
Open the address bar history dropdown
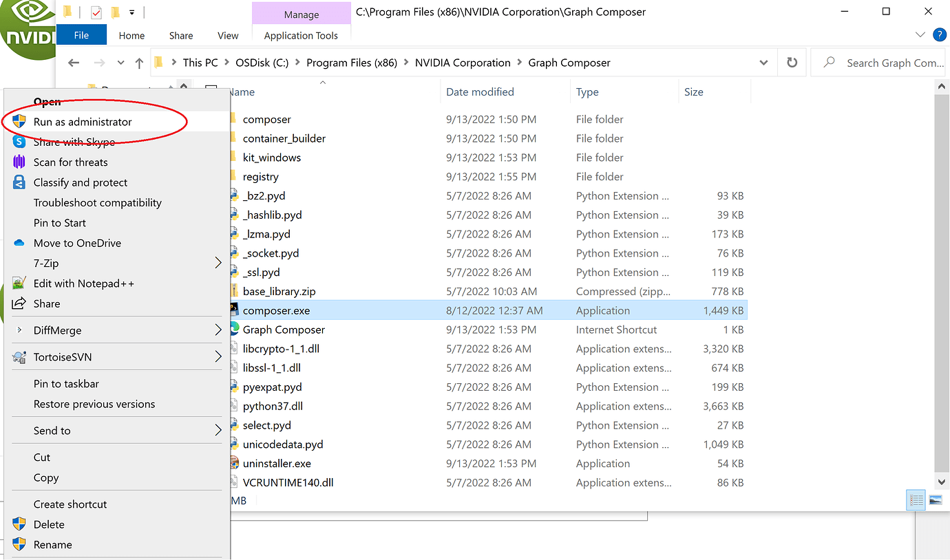(763, 62)
